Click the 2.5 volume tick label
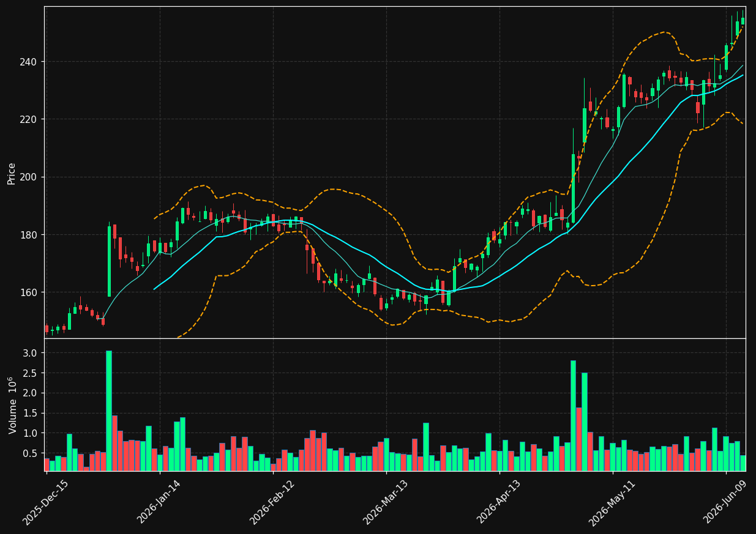Screen dimensions: 756x534 tap(31, 373)
